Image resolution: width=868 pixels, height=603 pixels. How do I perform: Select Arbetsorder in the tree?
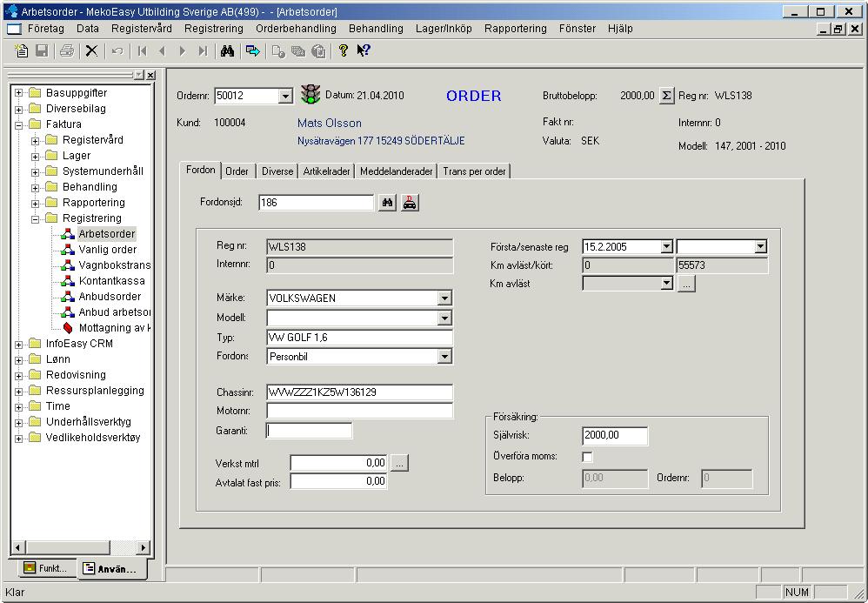coord(107,234)
